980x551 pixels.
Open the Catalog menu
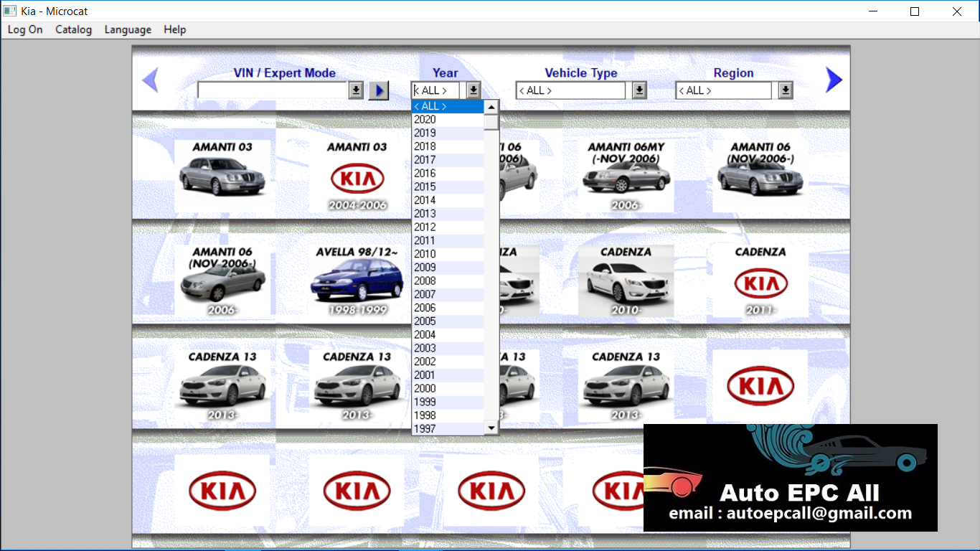click(x=74, y=29)
